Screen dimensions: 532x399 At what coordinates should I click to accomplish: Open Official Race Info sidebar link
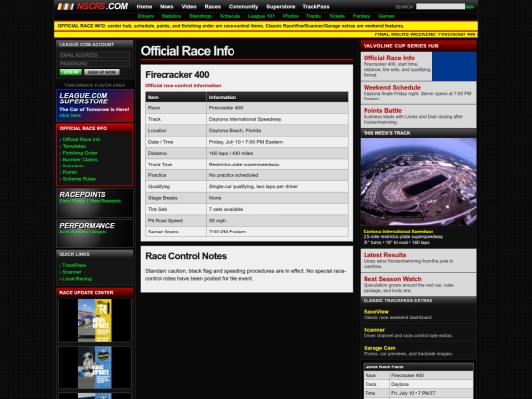pyautogui.click(x=82, y=139)
